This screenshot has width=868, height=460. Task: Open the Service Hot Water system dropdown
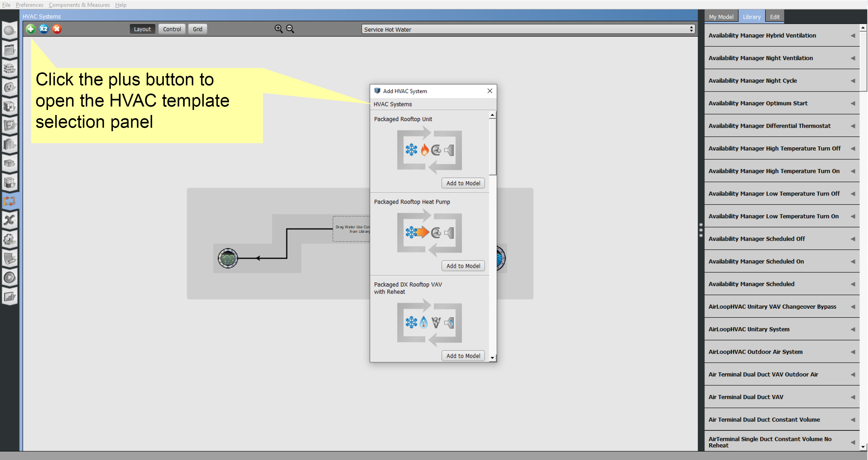point(692,29)
